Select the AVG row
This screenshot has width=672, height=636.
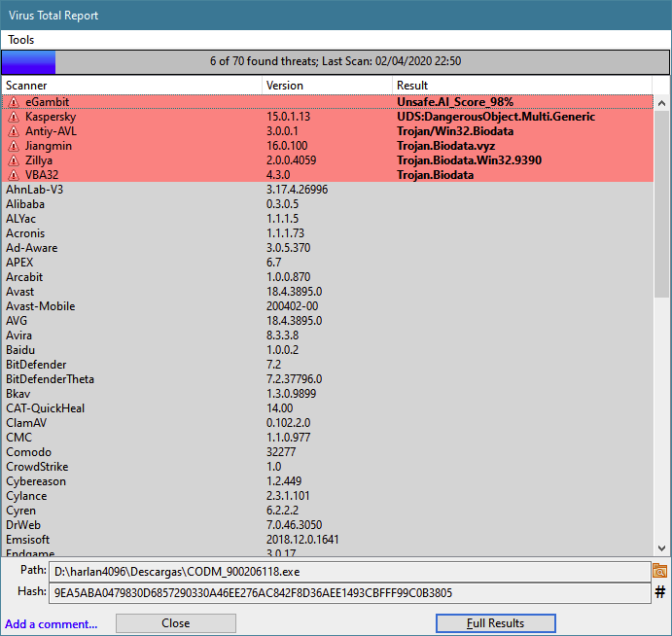pyautogui.click(x=328, y=321)
